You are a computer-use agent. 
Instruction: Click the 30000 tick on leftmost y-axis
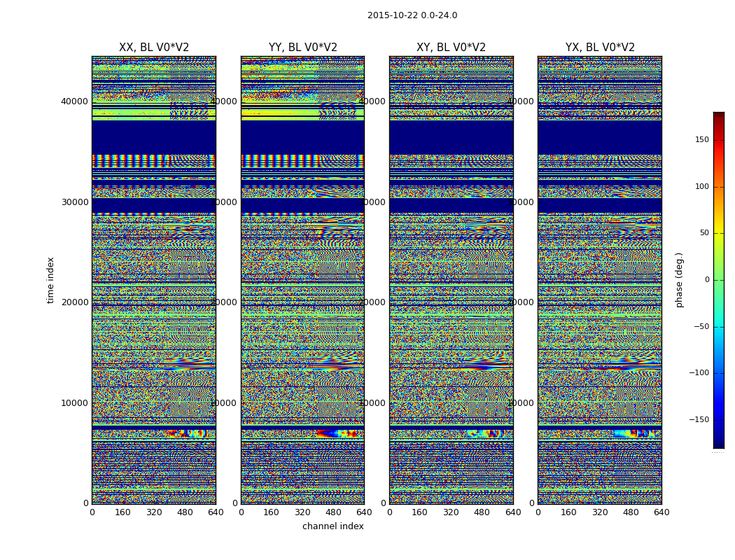tap(75, 202)
